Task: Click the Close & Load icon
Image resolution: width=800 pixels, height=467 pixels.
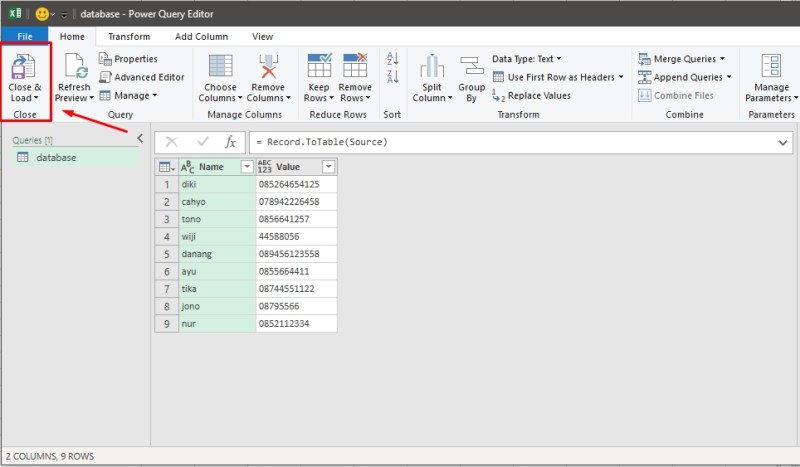Action: click(x=23, y=67)
